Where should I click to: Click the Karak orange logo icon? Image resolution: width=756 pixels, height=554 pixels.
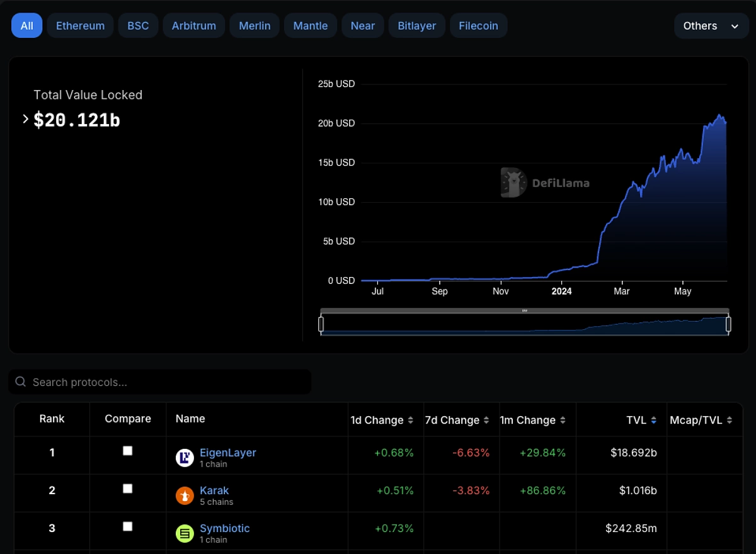[x=184, y=495]
